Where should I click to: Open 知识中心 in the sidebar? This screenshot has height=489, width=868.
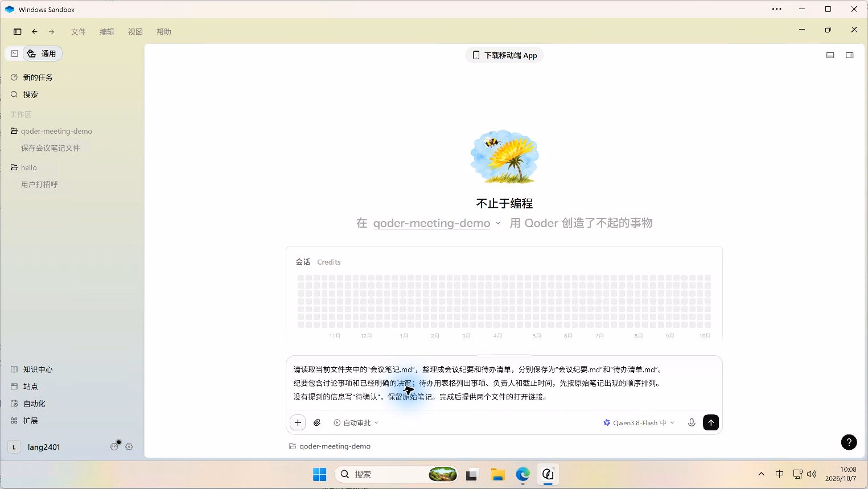coord(32,369)
